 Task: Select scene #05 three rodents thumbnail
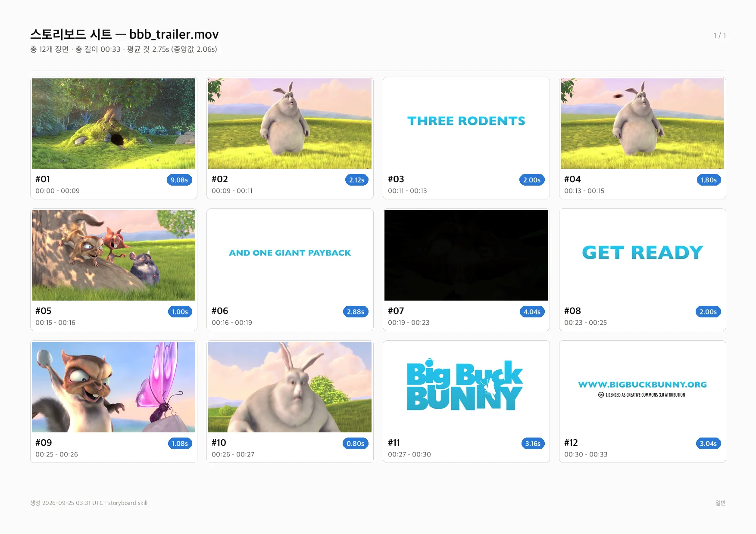coord(113,255)
